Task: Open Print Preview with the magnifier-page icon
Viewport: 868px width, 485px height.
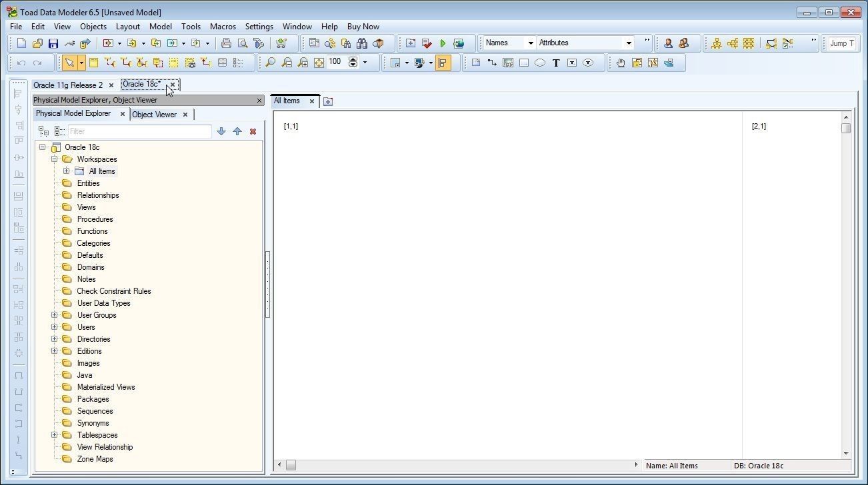Action: point(243,43)
